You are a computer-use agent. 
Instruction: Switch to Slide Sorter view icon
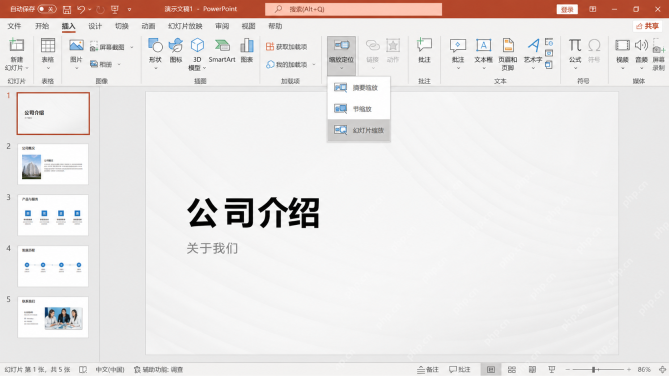click(512, 370)
